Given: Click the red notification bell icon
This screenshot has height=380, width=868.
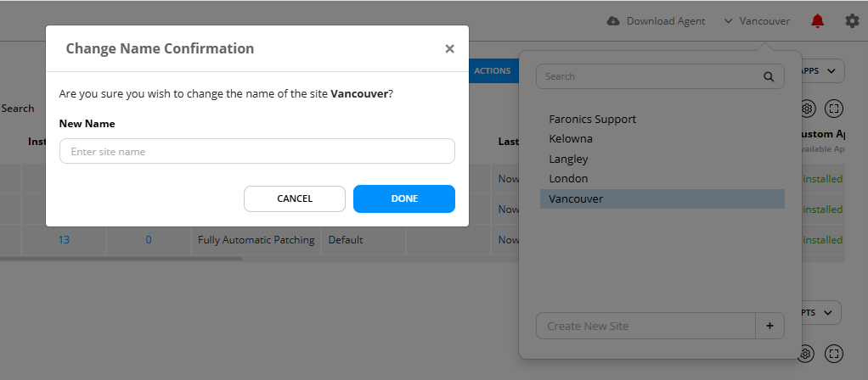Looking at the screenshot, I should pos(817,21).
